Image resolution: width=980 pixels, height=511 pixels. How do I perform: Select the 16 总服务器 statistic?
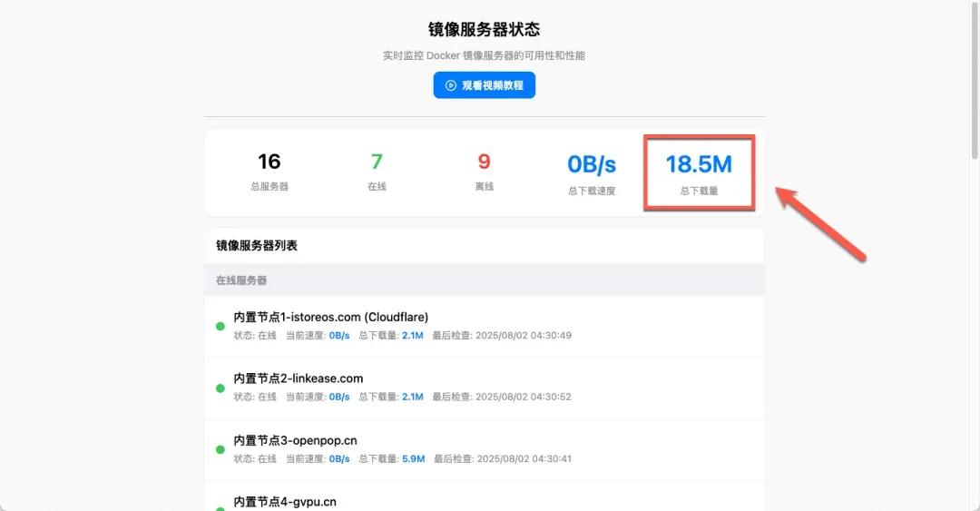coord(269,171)
